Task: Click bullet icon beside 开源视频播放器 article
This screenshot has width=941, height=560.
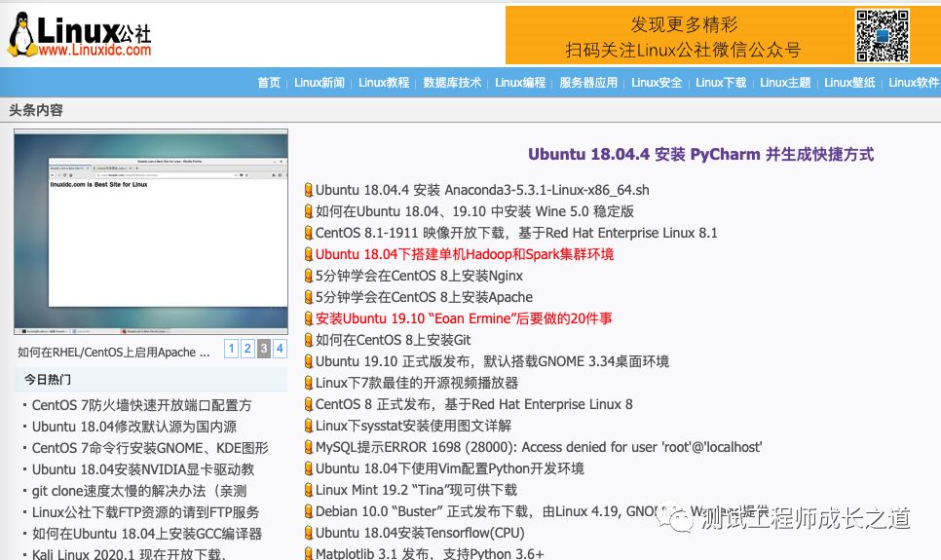Action: coord(309,383)
